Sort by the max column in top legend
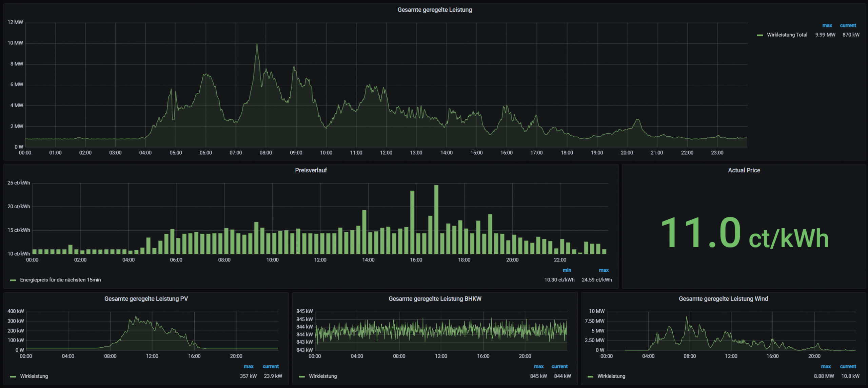 coord(827,25)
